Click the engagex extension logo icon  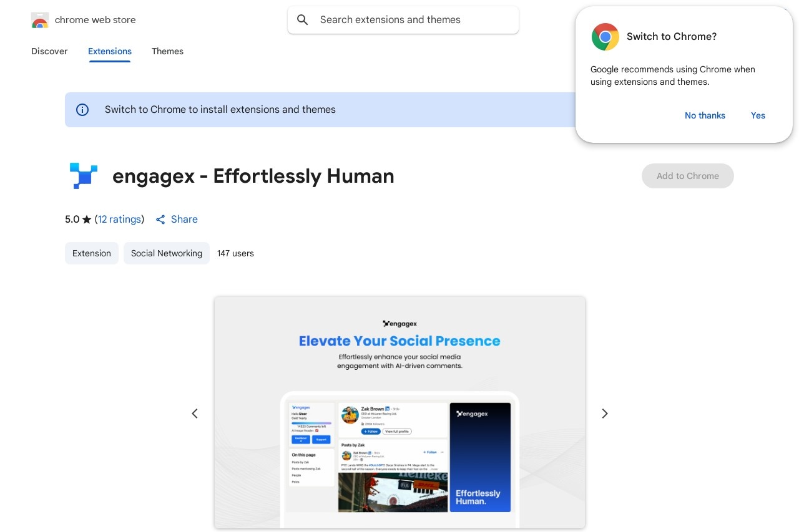pos(83,176)
